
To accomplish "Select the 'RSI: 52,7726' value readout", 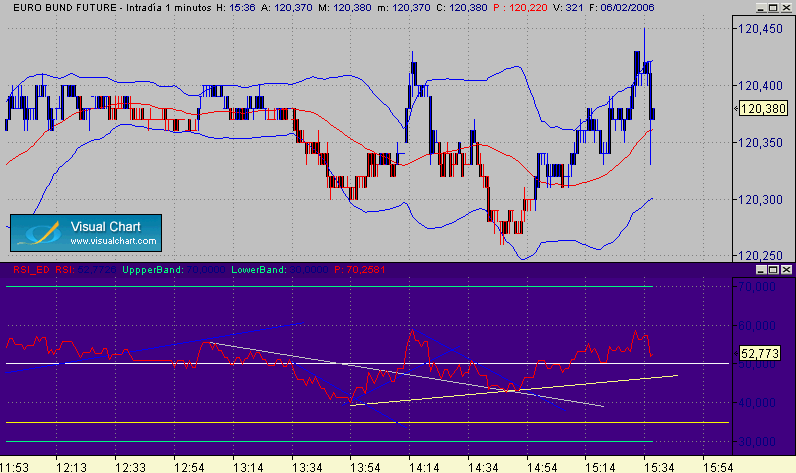I will point(86,269).
